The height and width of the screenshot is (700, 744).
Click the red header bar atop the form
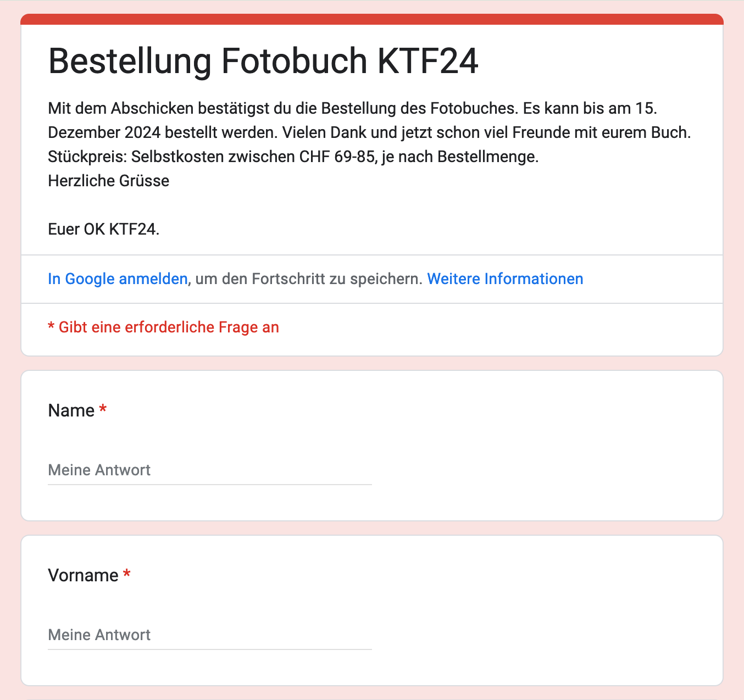pyautogui.click(x=371, y=19)
